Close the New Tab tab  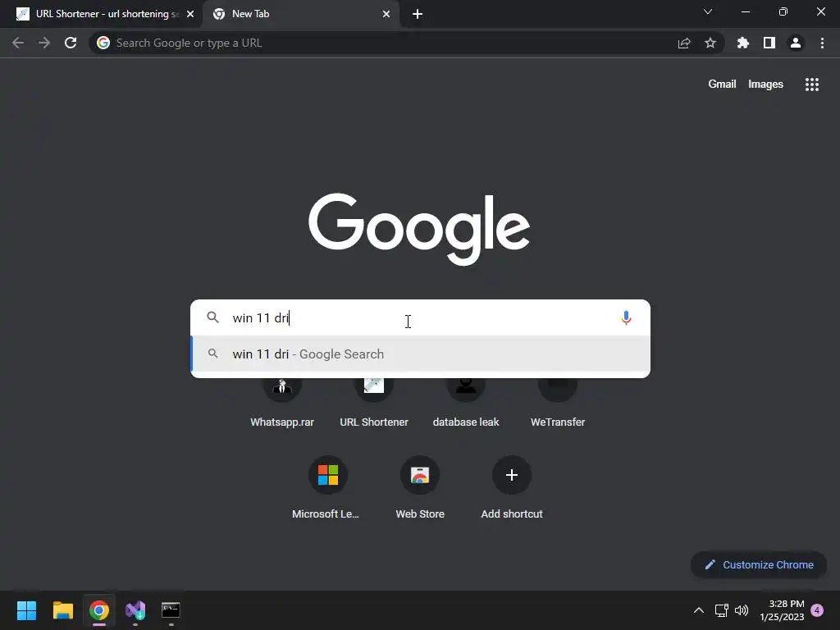[x=386, y=14]
